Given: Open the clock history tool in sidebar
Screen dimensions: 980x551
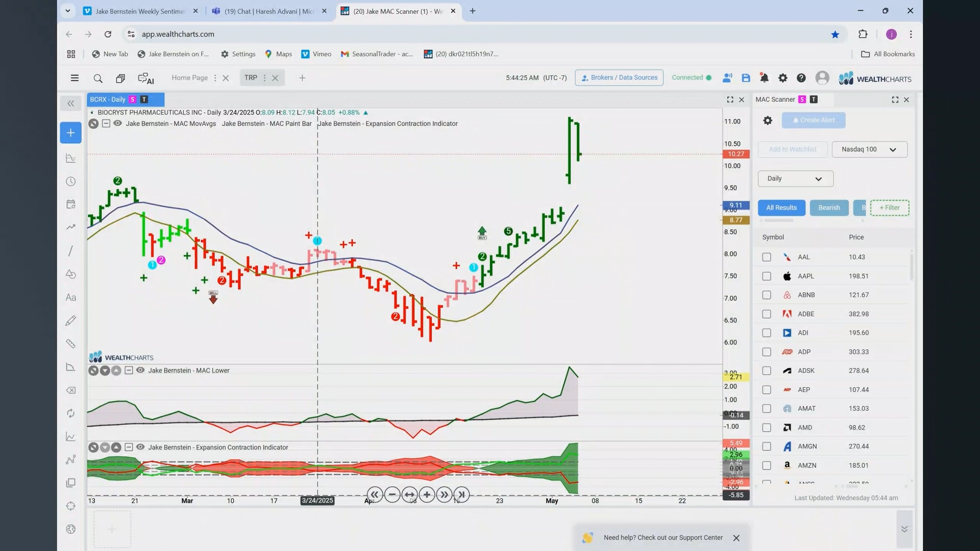Looking at the screenshot, I should point(70,182).
